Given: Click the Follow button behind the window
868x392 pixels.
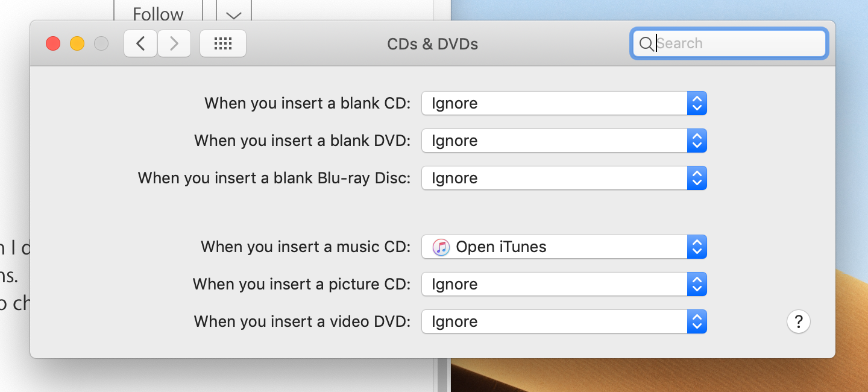Looking at the screenshot, I should pos(158,12).
